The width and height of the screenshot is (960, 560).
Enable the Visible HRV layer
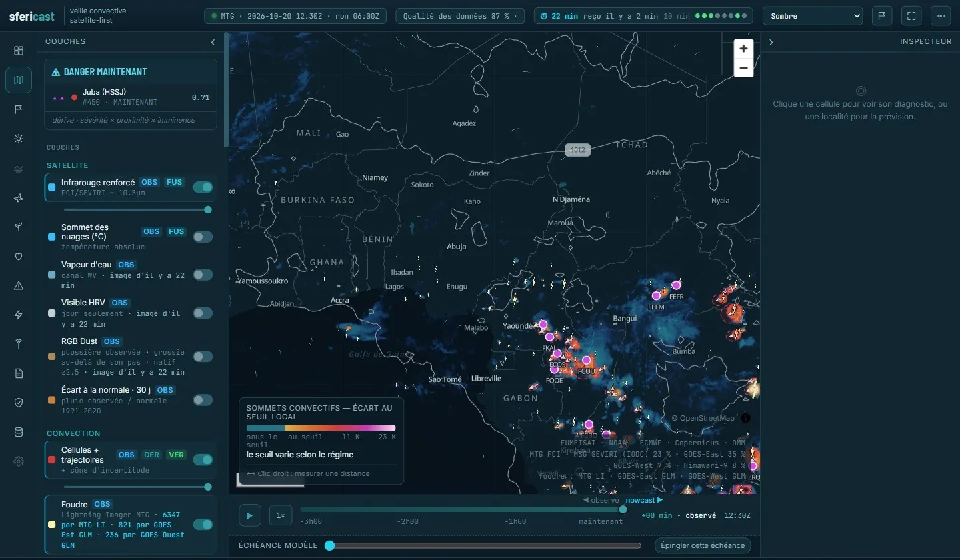click(203, 313)
